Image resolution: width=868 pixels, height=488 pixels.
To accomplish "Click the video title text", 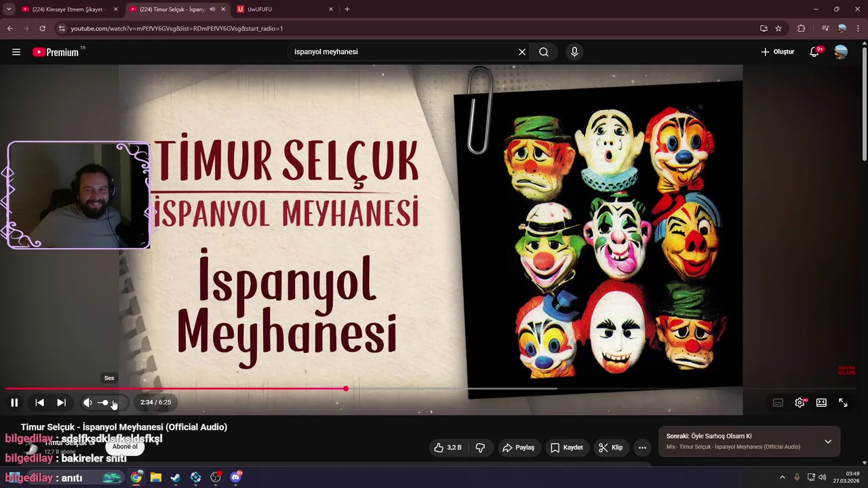I will tap(124, 427).
